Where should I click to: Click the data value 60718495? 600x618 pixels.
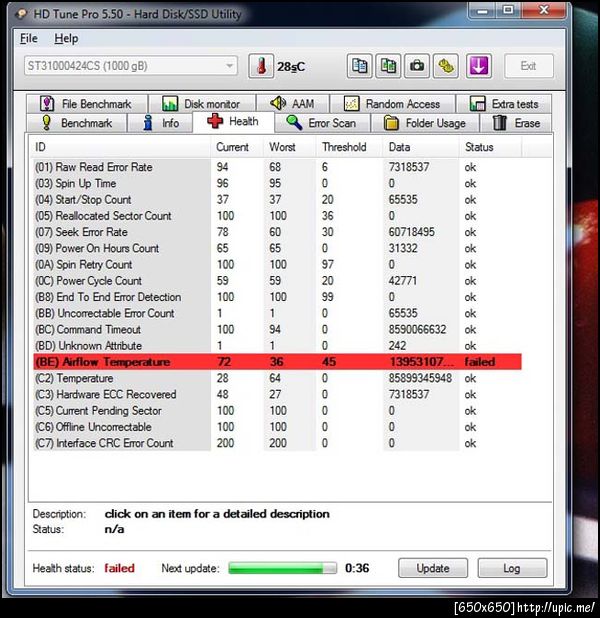point(412,232)
